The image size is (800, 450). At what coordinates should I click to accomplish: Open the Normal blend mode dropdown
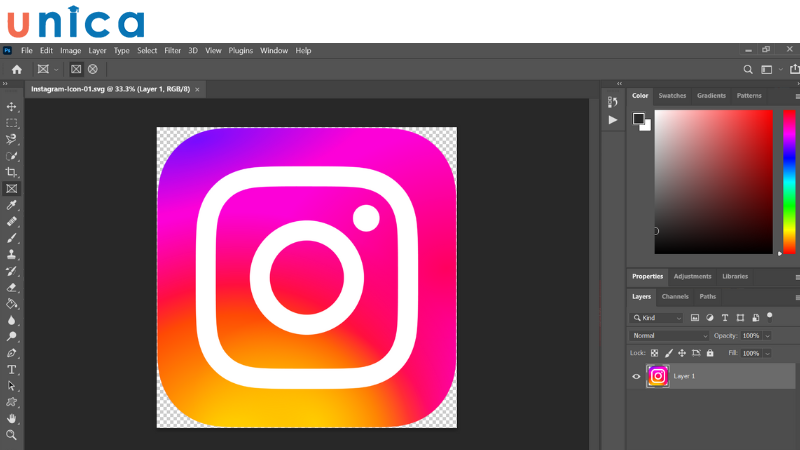pyautogui.click(x=669, y=336)
